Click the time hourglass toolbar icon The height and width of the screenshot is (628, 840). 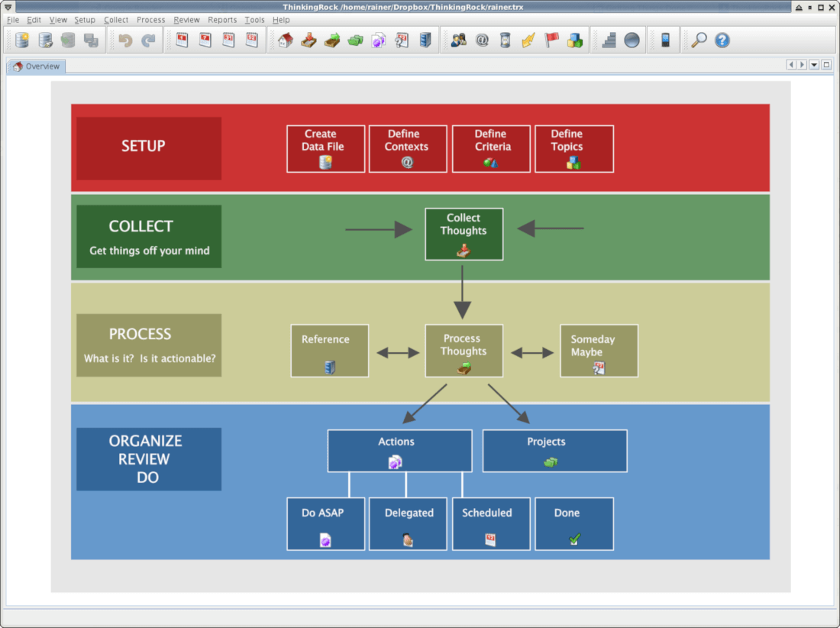tap(506, 40)
